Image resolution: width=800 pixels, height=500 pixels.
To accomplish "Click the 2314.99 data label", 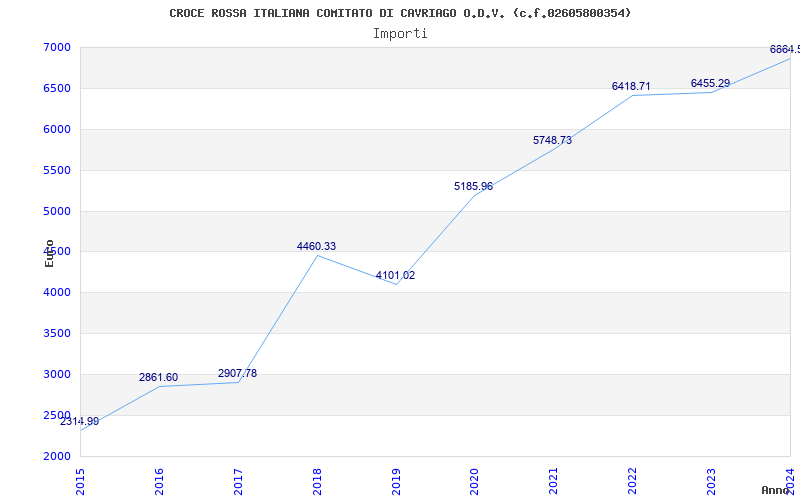I will click(x=80, y=422).
